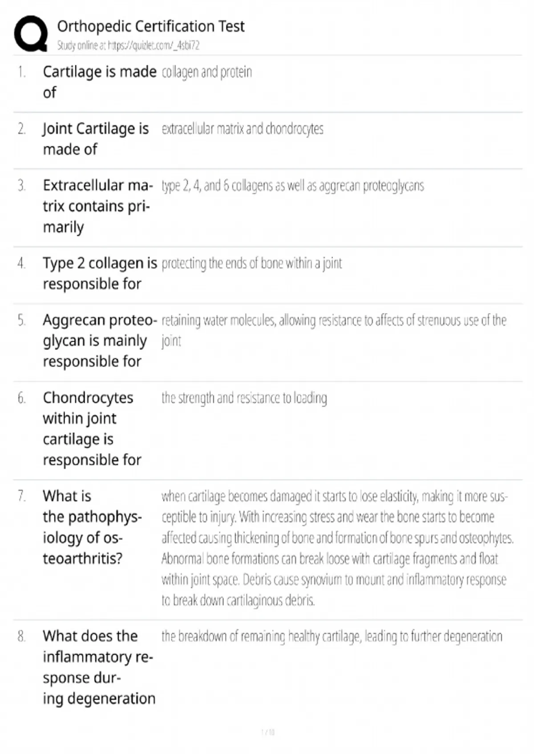
Task: Click the answer "protecting the ends of bone within a joint"
Action: [x=251, y=263]
